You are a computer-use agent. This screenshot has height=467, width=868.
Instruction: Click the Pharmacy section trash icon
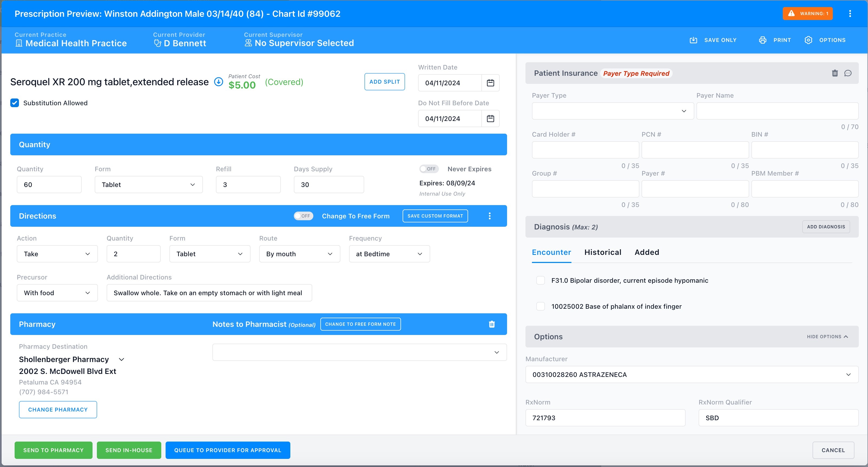pyautogui.click(x=492, y=324)
